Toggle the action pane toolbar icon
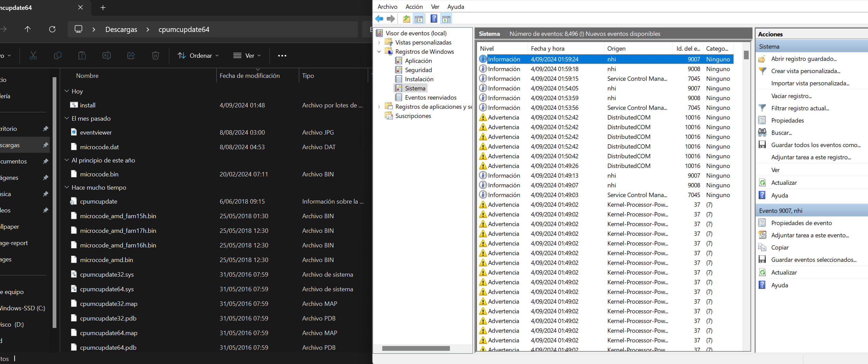Viewport: 868px width, 364px height. [x=447, y=19]
